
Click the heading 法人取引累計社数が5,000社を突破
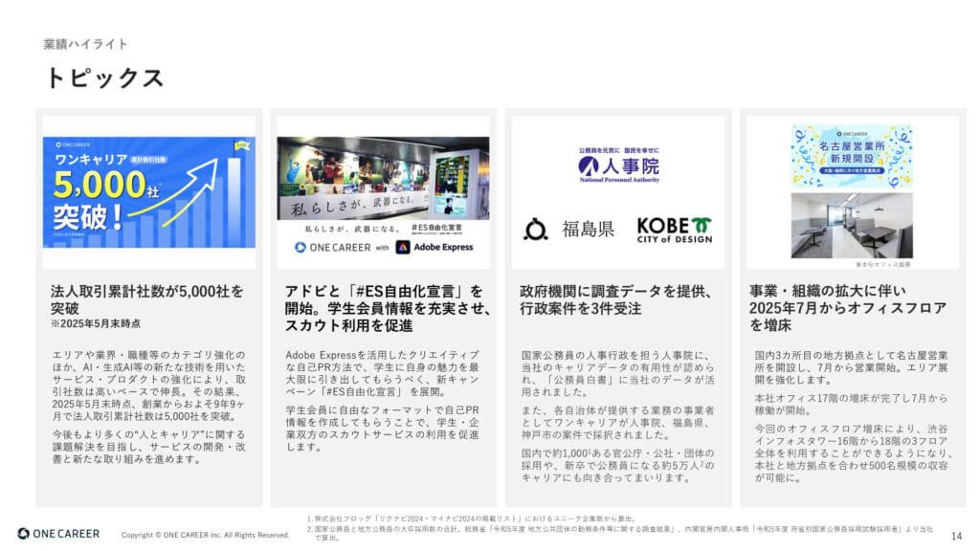147,299
